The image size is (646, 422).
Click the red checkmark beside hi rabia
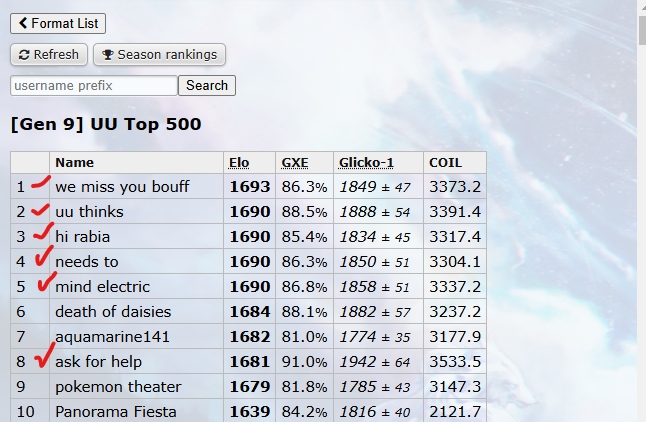tap(42, 234)
